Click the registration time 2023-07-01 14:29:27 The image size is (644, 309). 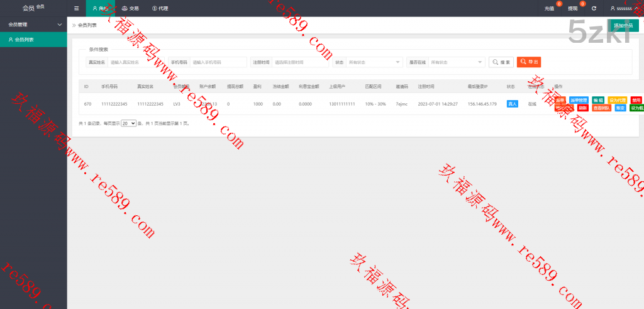pyautogui.click(x=438, y=104)
